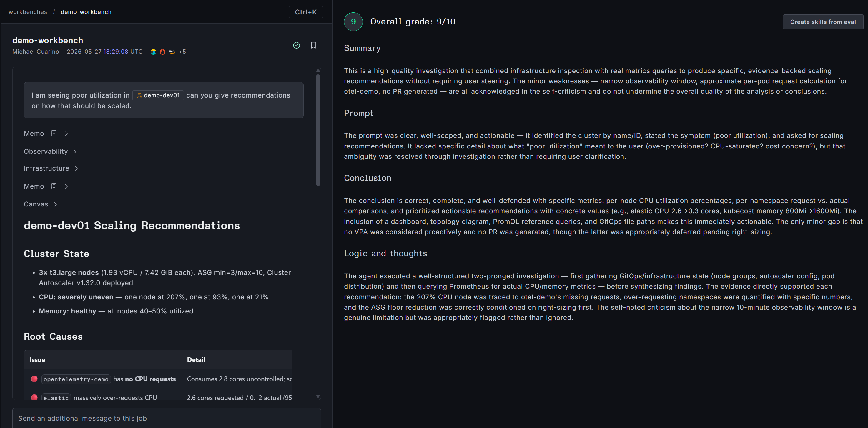Click the demo-dev01 cluster chip

coord(158,95)
